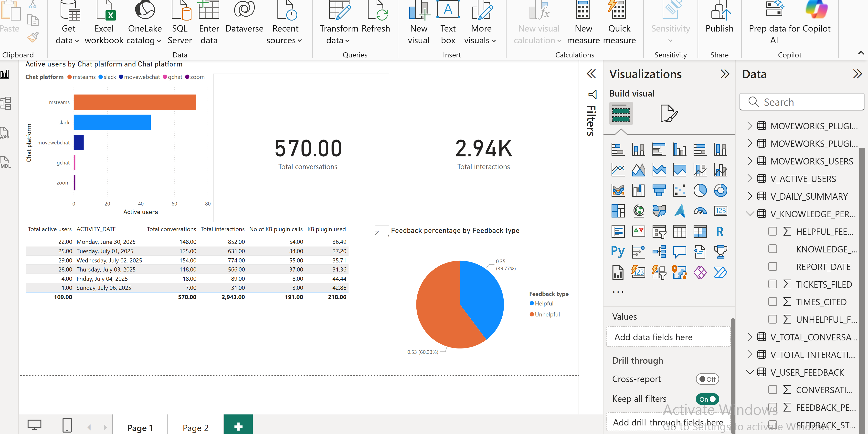Select the area chart visual icon
The image size is (868, 434).
(x=638, y=170)
